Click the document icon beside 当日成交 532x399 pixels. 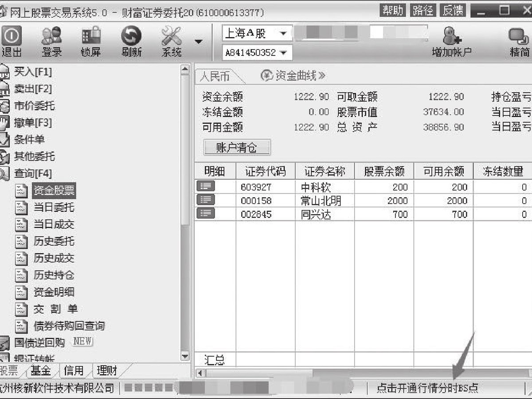click(x=22, y=224)
